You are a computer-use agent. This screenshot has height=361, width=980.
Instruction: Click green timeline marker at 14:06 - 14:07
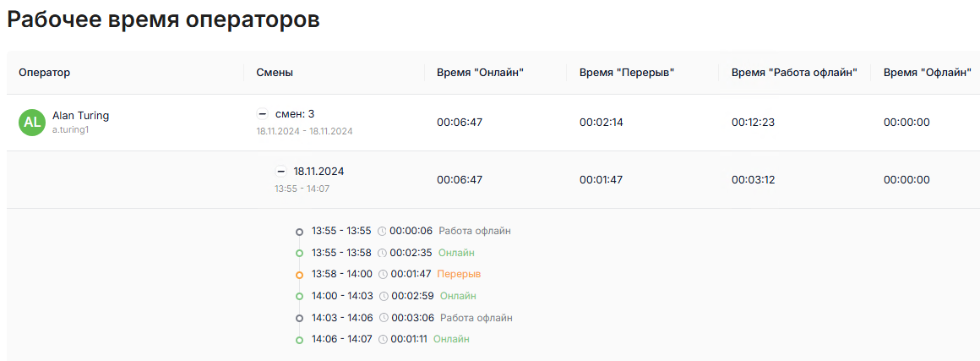pyautogui.click(x=299, y=340)
